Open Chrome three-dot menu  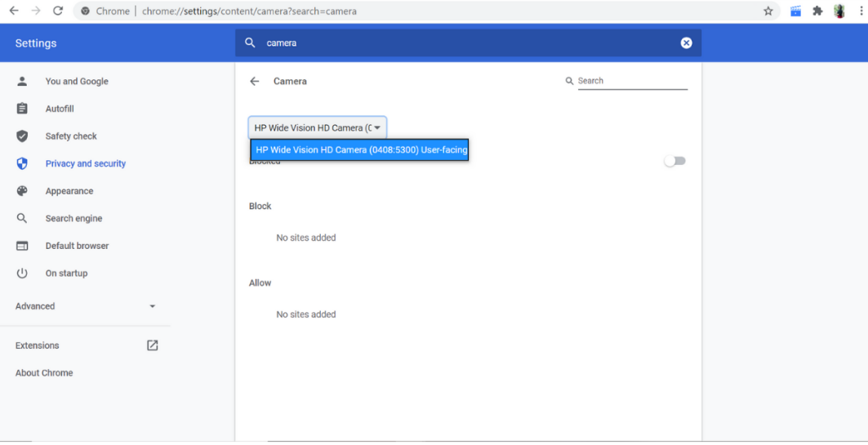861,11
